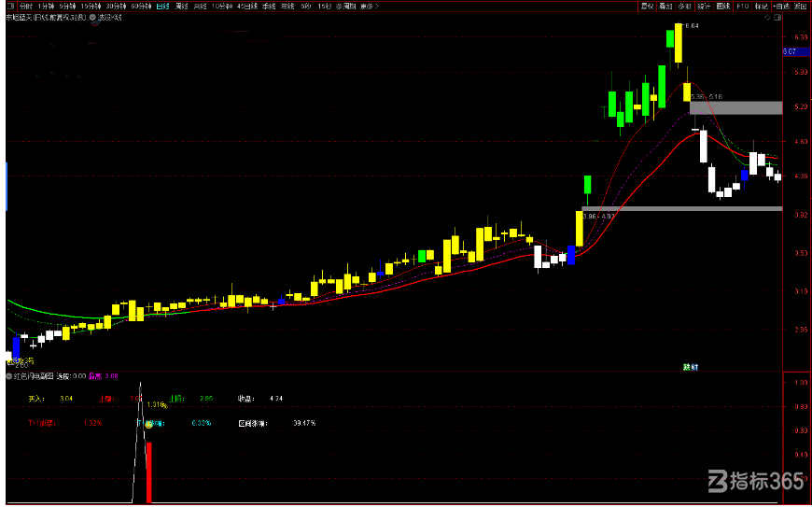
Task: Click the 买入 3.04 label
Action: 50,399
